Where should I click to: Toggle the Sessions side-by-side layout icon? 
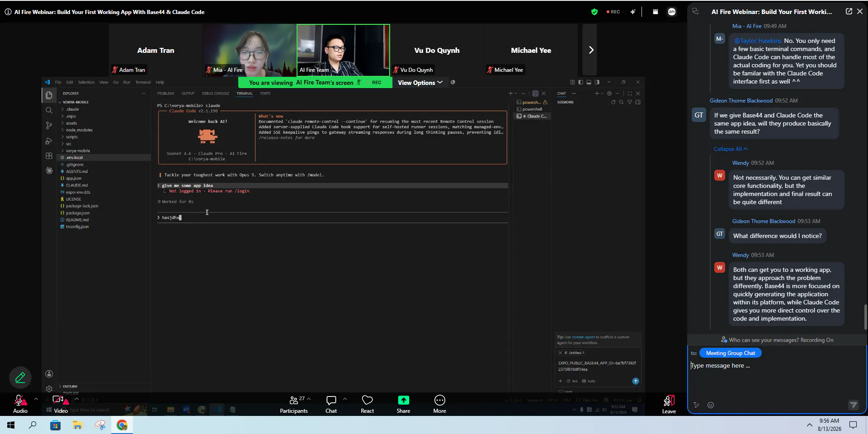click(638, 103)
